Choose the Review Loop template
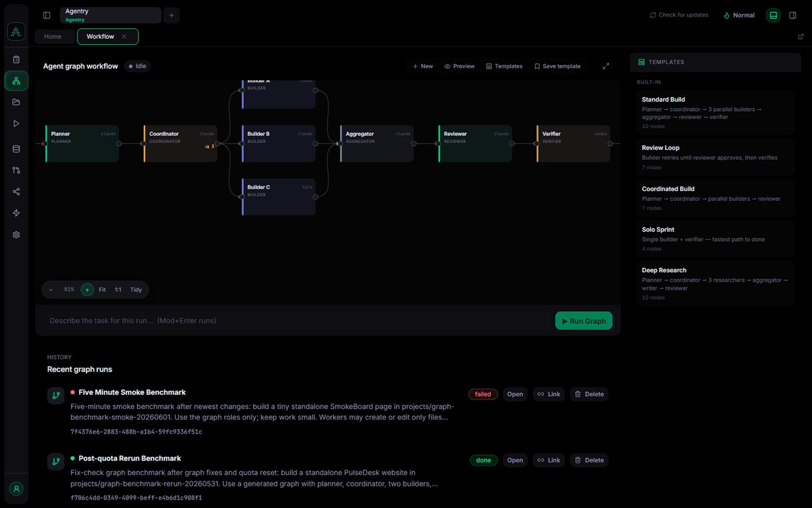 [x=715, y=157]
